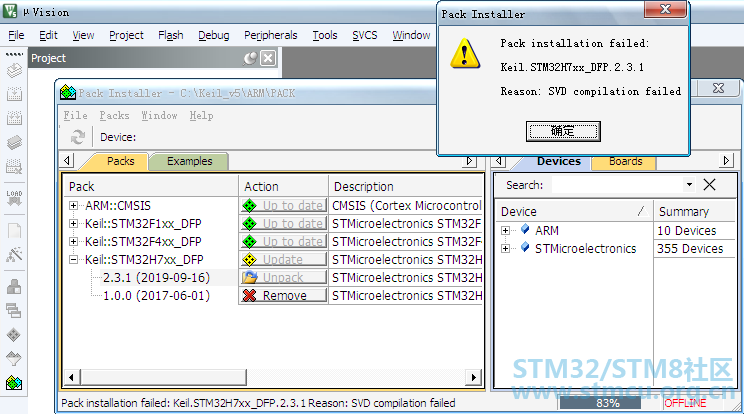Open the Project menu in uVision
The image size is (744, 414).
(126, 35)
